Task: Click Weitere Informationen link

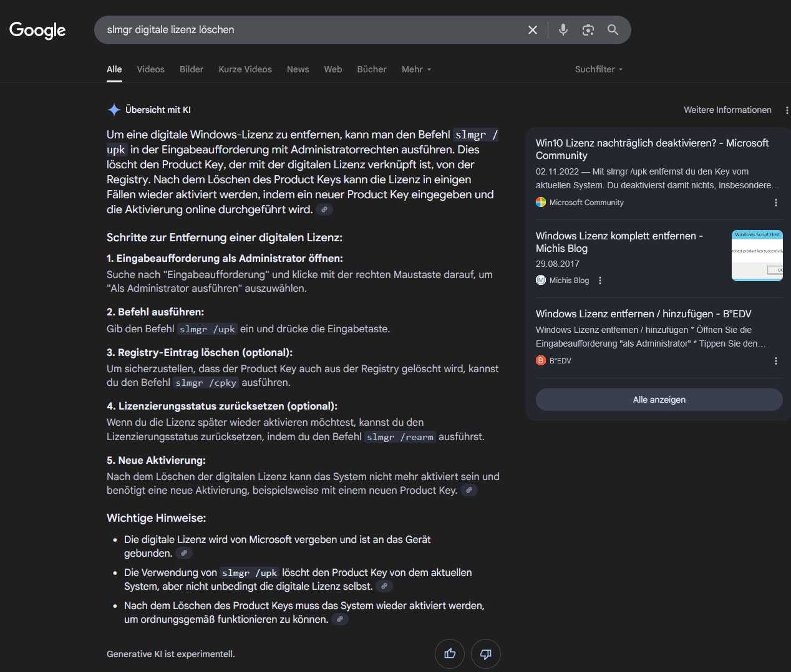Action: coord(727,110)
